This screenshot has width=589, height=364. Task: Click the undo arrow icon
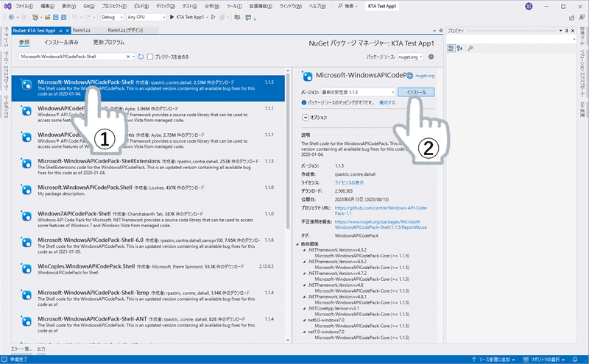point(75,17)
